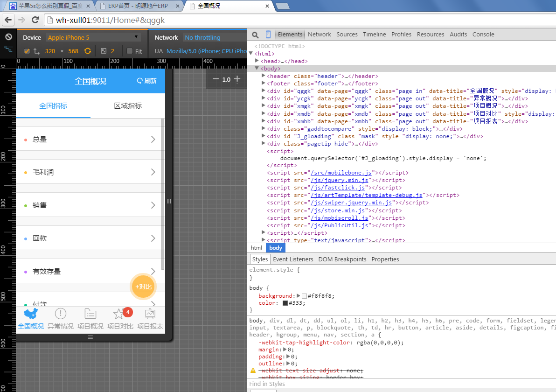Toggle device mode phone icon
This screenshot has width=556, height=392.
(268, 35)
